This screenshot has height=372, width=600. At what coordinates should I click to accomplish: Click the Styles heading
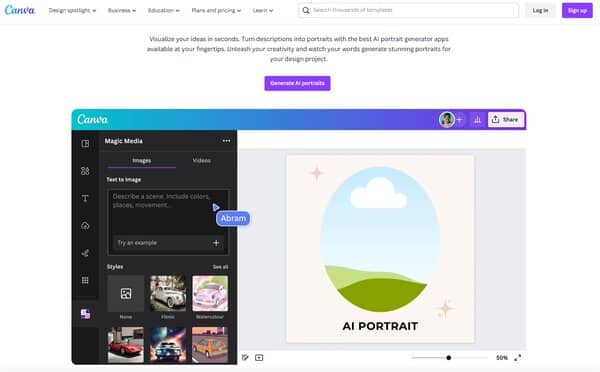pyautogui.click(x=115, y=267)
